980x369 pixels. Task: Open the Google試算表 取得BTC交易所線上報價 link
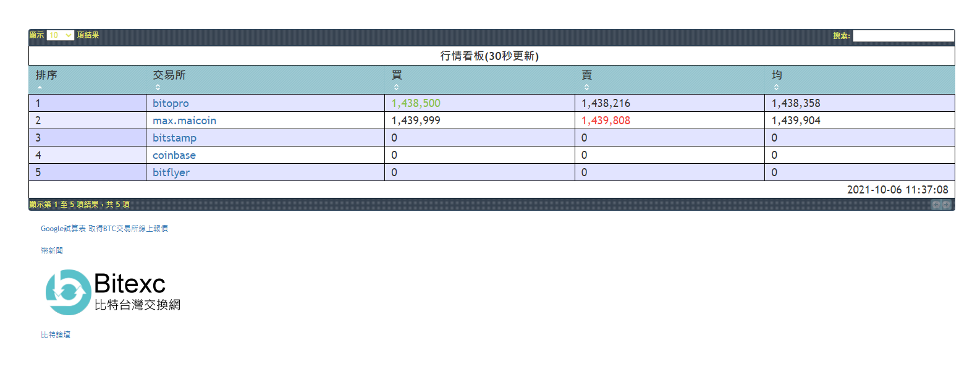pos(104,229)
